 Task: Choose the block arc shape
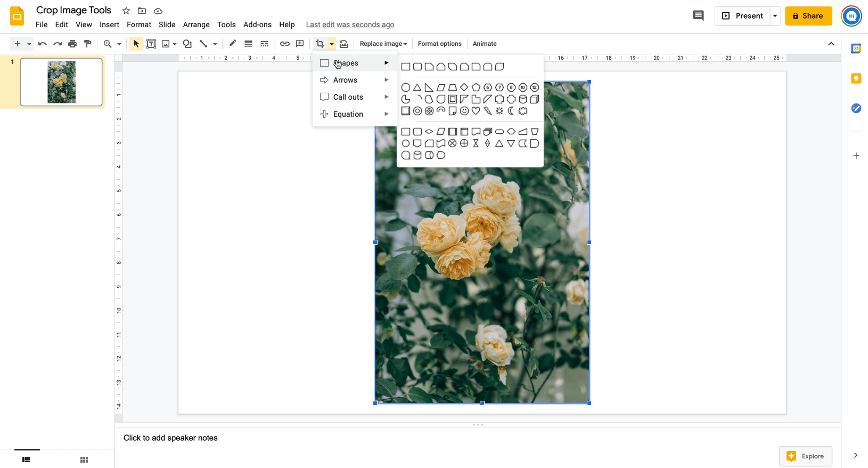click(x=441, y=110)
